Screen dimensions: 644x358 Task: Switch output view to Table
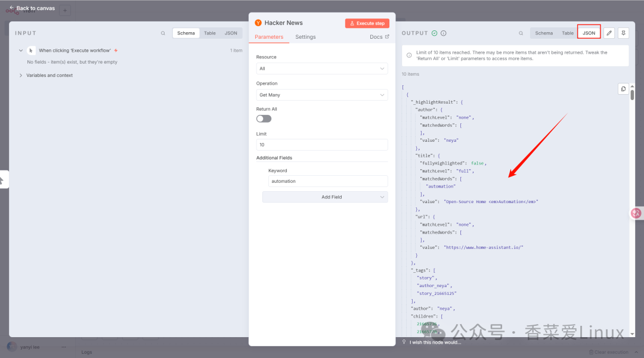[568, 33]
